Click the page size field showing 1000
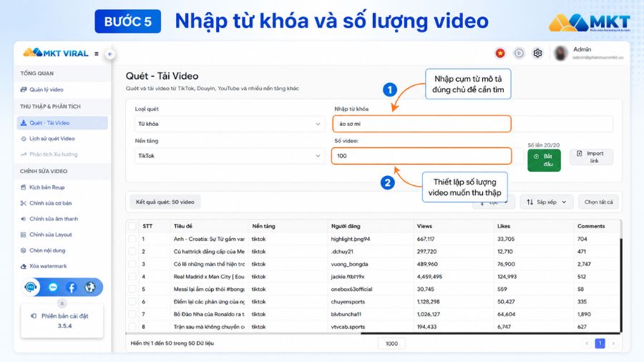The height and width of the screenshot is (362, 644). click(x=391, y=343)
